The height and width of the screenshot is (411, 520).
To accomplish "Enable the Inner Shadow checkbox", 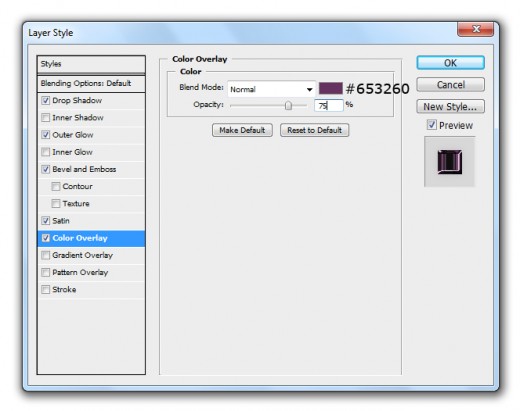I will [x=46, y=118].
